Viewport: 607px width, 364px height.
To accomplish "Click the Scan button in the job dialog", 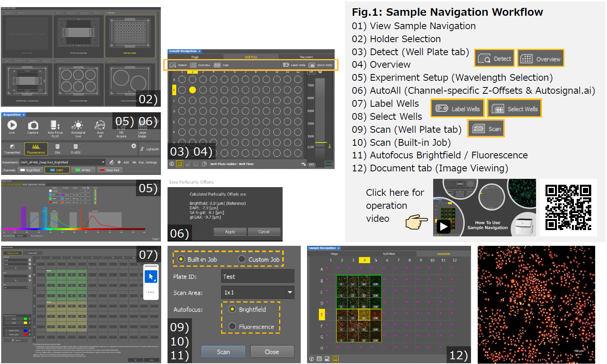I will tap(223, 352).
